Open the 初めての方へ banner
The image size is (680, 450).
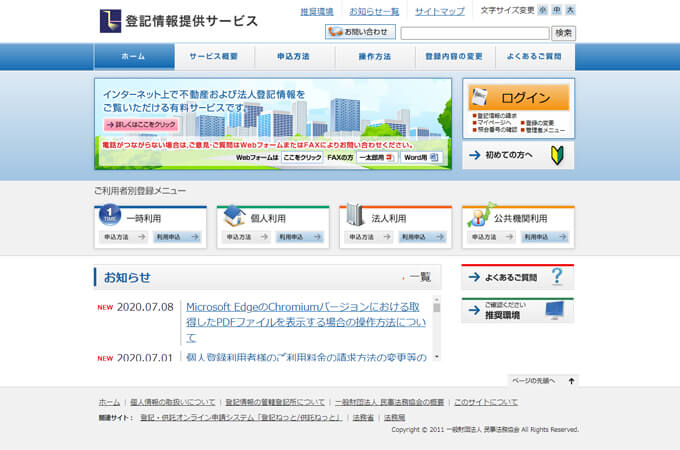519,155
